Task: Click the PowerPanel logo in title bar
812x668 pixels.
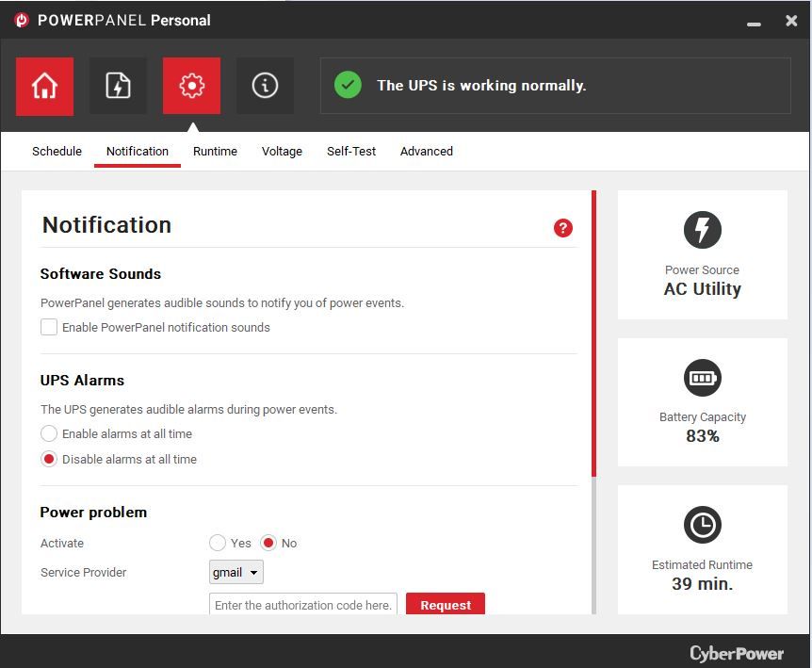Action: coord(22,20)
